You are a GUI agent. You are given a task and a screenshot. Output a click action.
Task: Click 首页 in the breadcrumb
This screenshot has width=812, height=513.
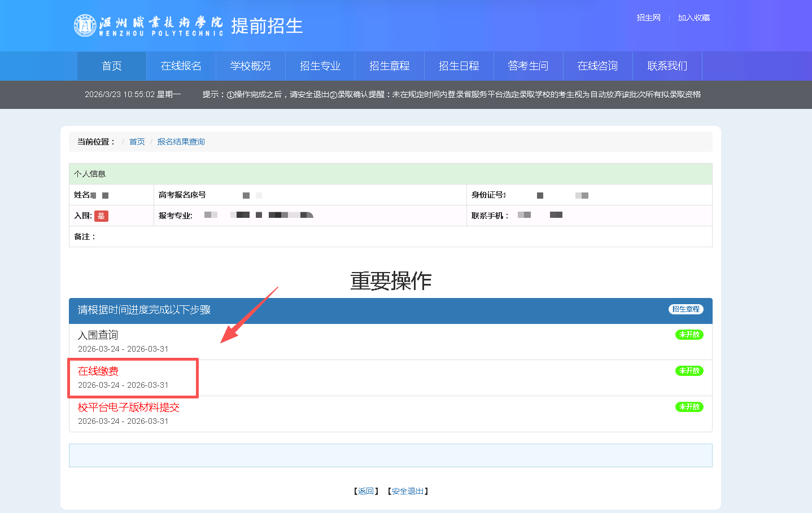(x=137, y=142)
